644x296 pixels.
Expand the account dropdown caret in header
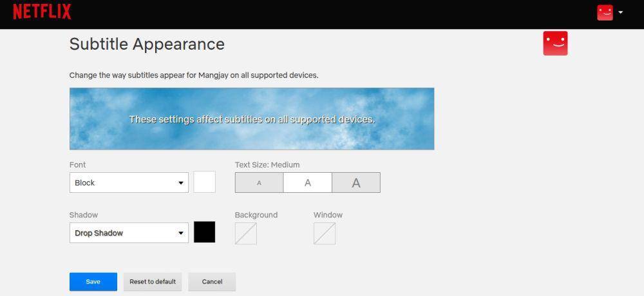click(x=621, y=12)
